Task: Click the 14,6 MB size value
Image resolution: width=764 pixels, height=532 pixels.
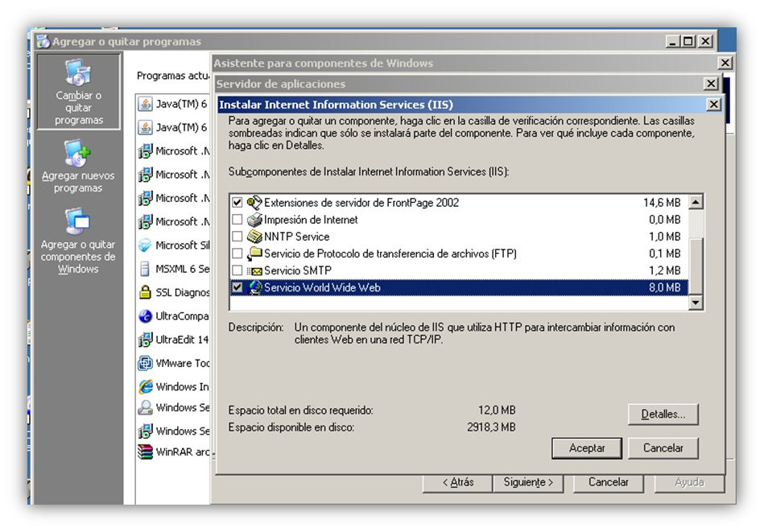Action: click(x=662, y=203)
